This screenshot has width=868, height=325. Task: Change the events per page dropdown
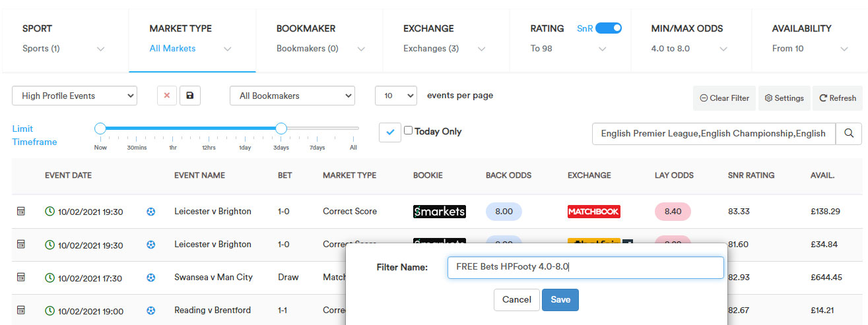[396, 96]
